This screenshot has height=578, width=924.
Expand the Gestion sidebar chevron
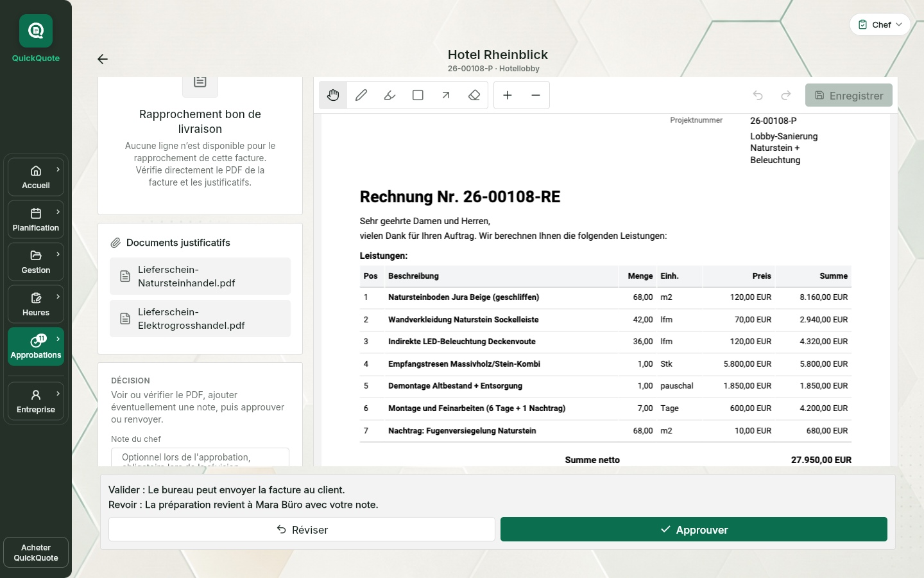[58, 254]
